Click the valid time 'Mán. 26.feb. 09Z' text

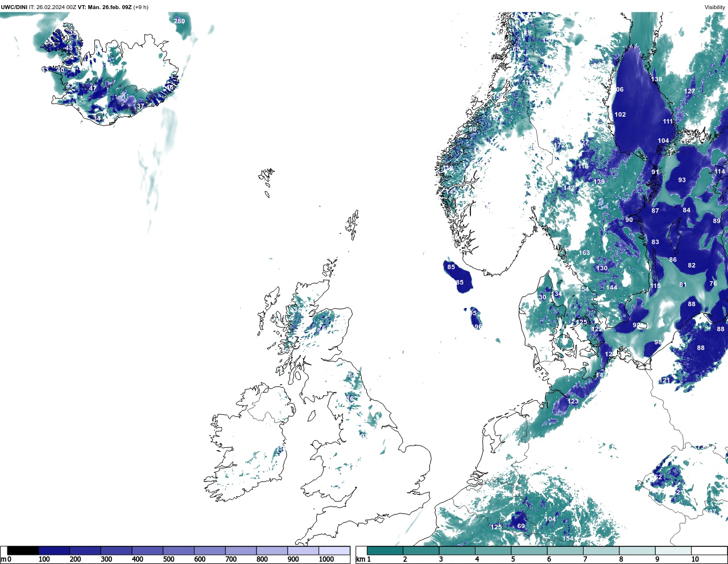[x=109, y=7]
